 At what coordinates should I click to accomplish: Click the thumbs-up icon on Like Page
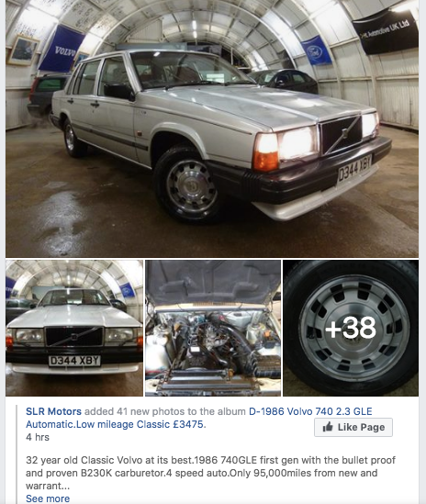pyautogui.click(x=328, y=427)
